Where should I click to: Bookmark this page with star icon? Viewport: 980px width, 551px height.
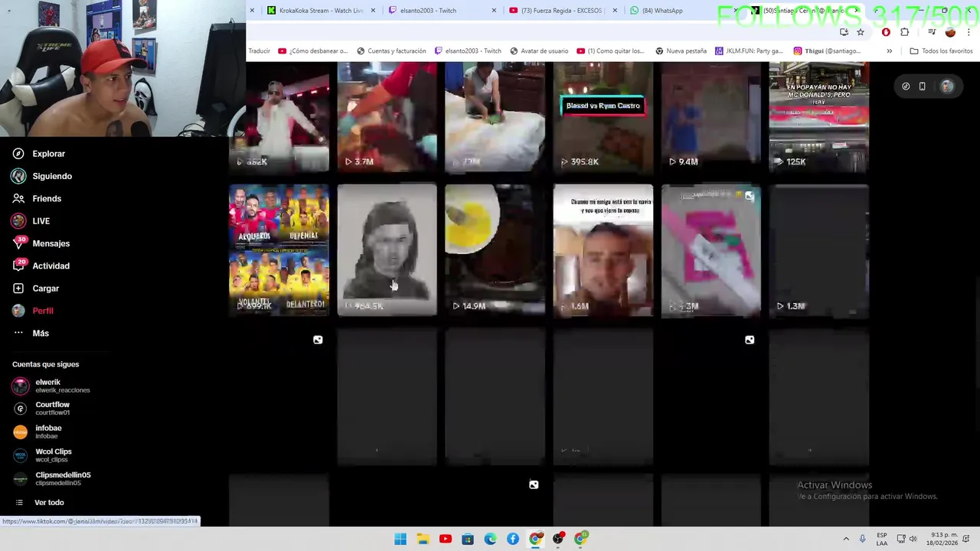tap(861, 32)
